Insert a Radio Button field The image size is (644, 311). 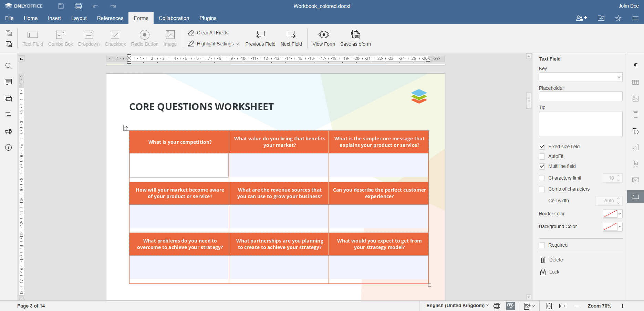pos(144,38)
